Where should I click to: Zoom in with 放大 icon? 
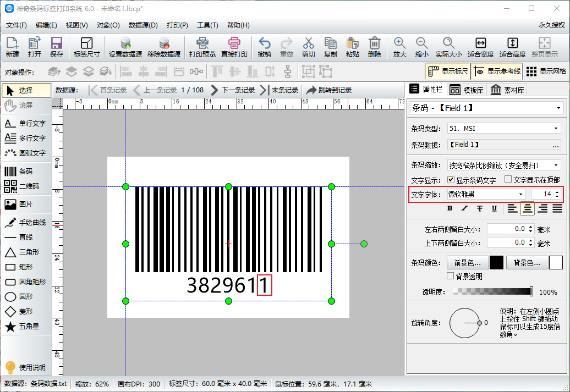coord(399,47)
